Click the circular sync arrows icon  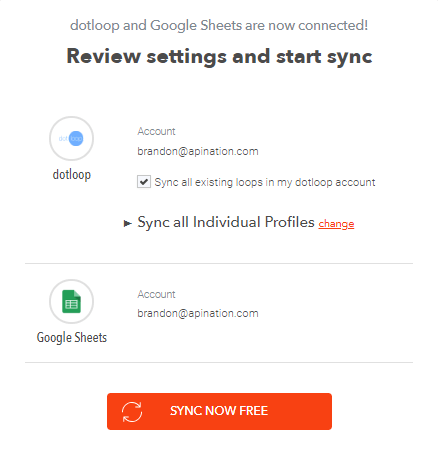point(132,412)
